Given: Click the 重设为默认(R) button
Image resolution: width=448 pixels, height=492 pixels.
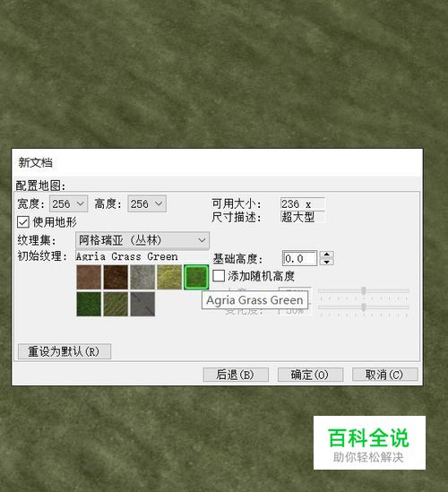Looking at the screenshot, I should (65, 351).
